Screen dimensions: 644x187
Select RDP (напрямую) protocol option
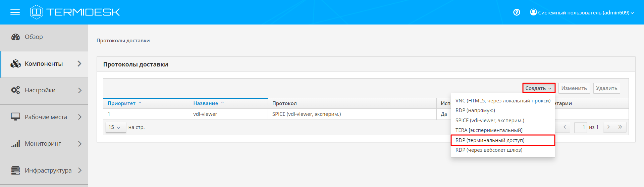tap(503, 110)
